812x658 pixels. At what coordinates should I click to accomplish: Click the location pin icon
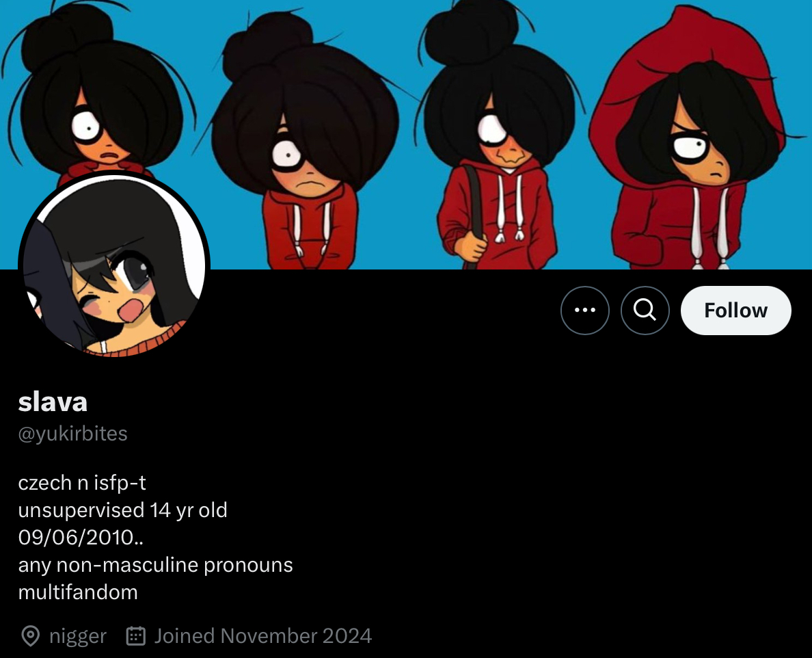click(x=31, y=635)
